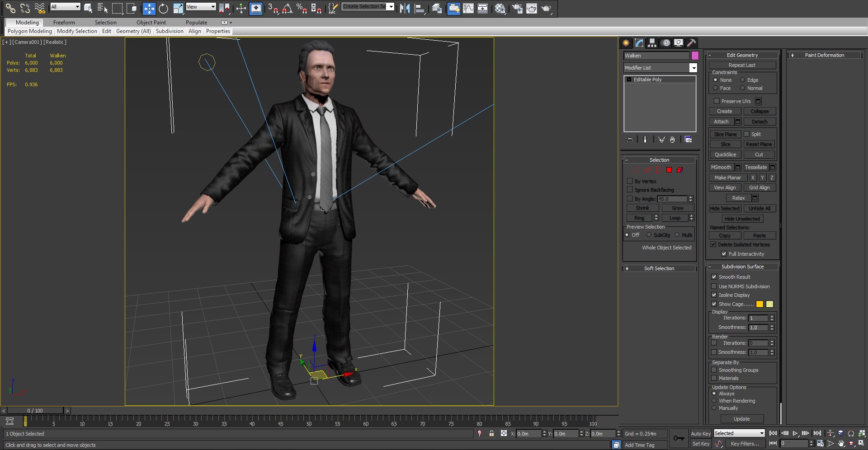The height and width of the screenshot is (450, 868).
Task: Activate the Select Object tool
Action: tap(88, 8)
